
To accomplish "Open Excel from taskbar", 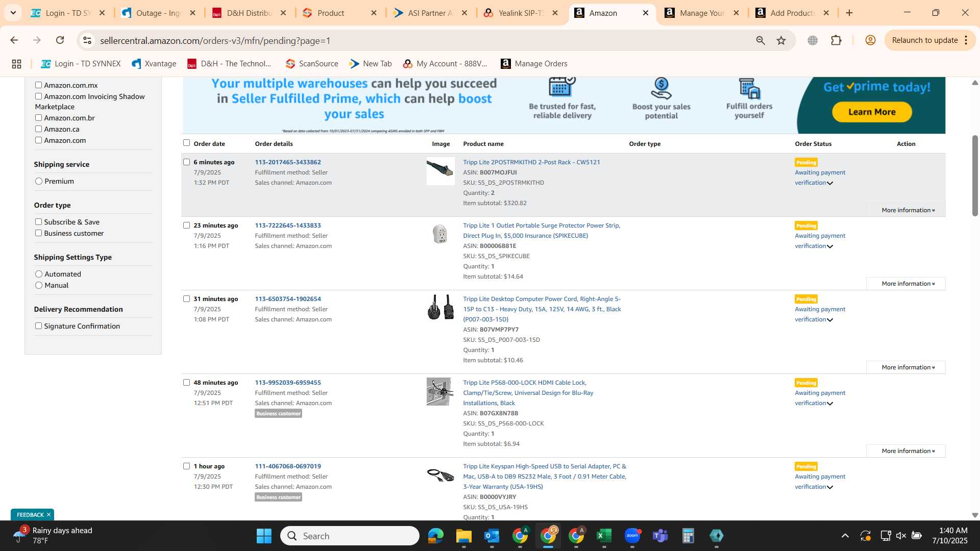I will [x=604, y=536].
